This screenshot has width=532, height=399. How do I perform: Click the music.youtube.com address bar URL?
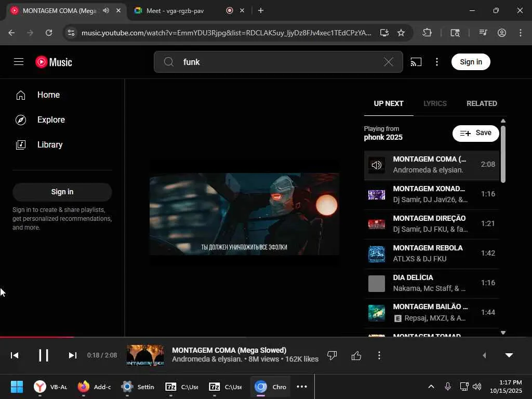pyautogui.click(x=226, y=33)
